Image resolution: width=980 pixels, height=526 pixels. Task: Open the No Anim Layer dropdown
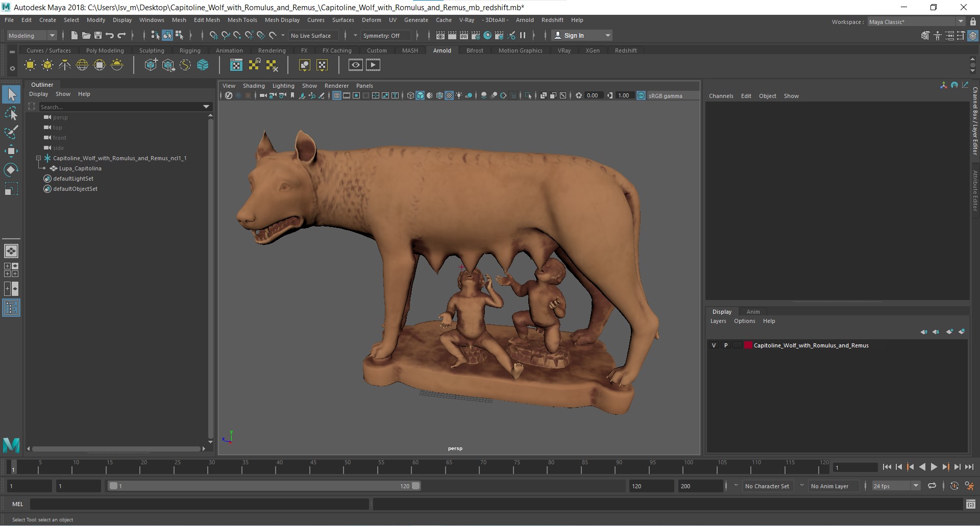pyautogui.click(x=802, y=486)
